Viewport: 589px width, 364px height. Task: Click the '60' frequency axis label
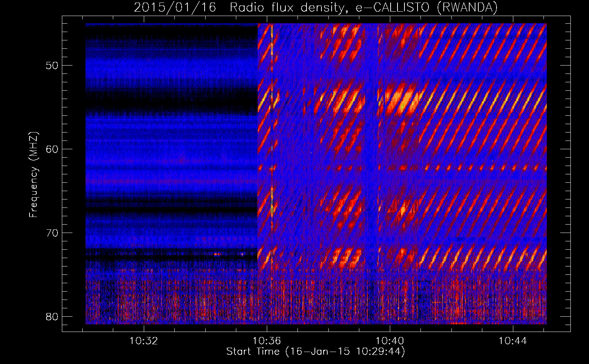pyautogui.click(x=52, y=149)
